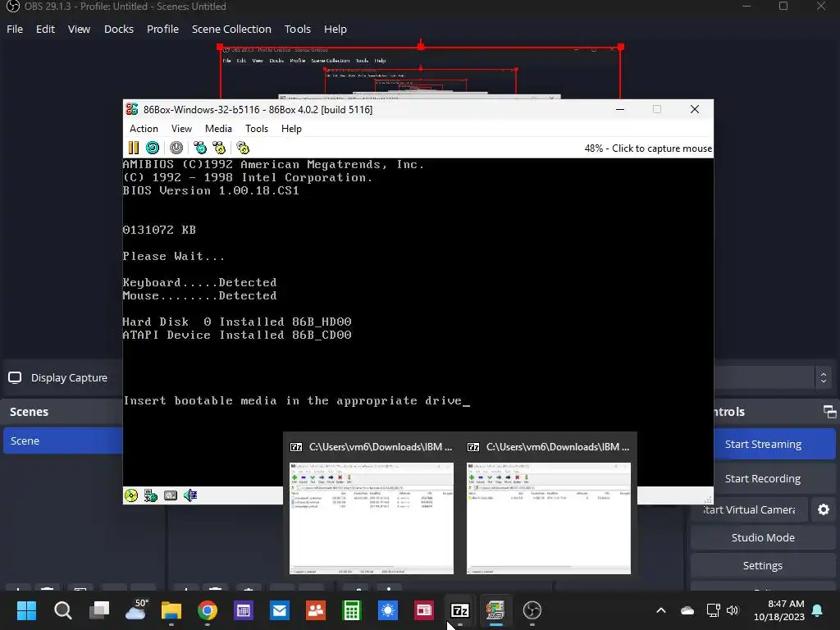Open the OBS Edit menu
Viewport: 840px width, 630px height.
click(46, 29)
